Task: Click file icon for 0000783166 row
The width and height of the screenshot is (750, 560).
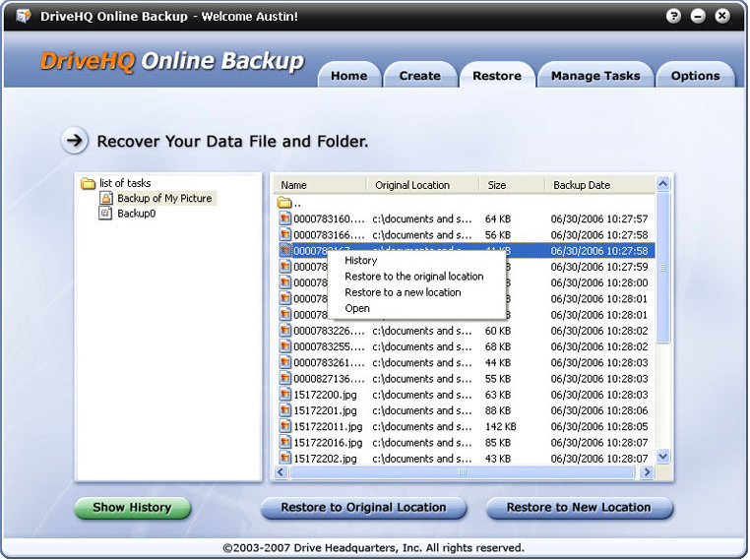Action: [x=285, y=235]
